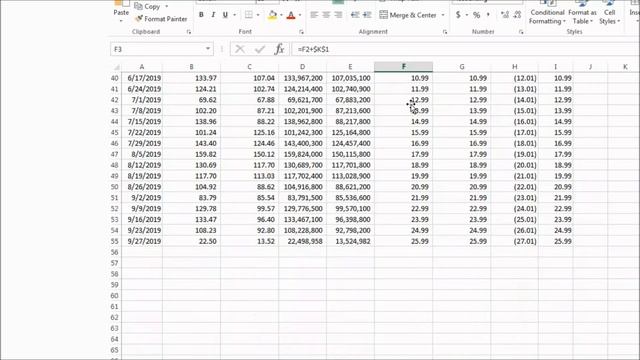Click the Borders icon
The height and width of the screenshot is (360, 640).
click(x=248, y=15)
